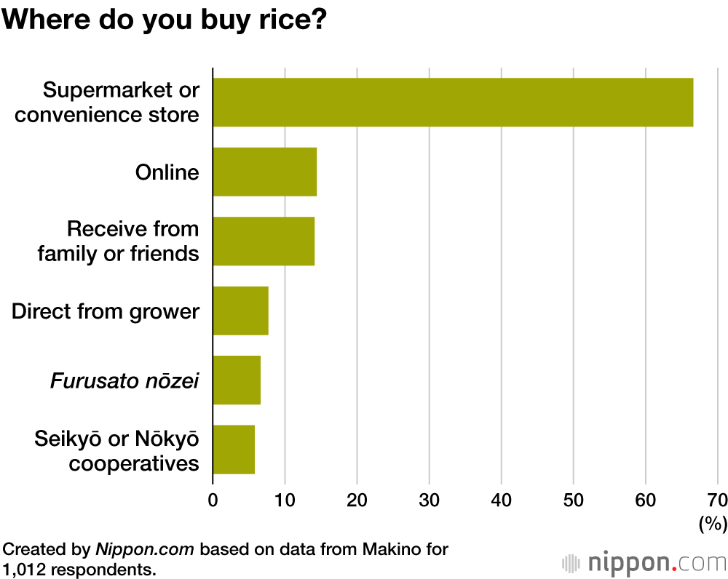Click the Direct from grower bar
The height and width of the screenshot is (579, 728).
pos(240,311)
